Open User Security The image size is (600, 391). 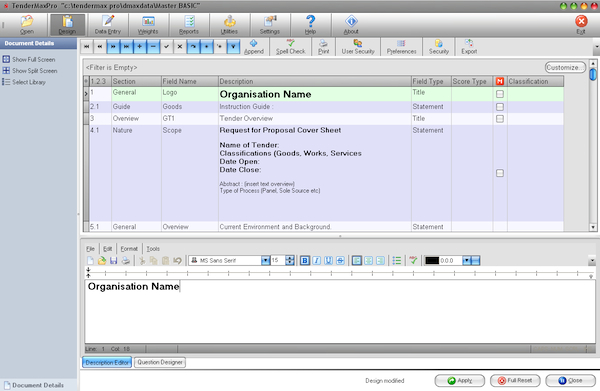358,47
